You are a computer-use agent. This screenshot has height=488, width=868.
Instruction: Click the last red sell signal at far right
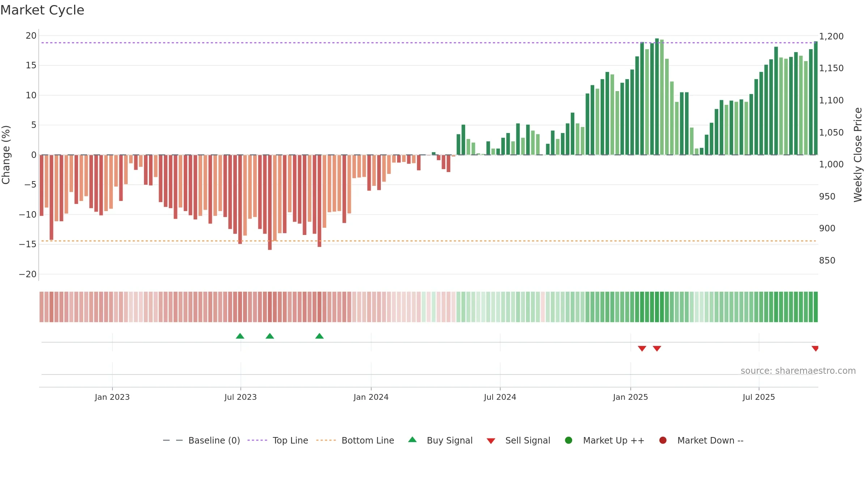[x=815, y=348]
